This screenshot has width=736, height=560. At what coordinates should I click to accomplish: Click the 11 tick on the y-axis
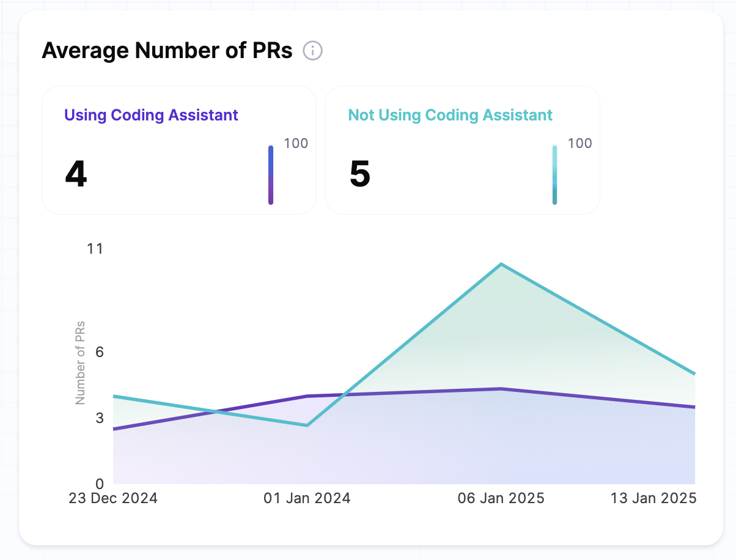click(95, 249)
